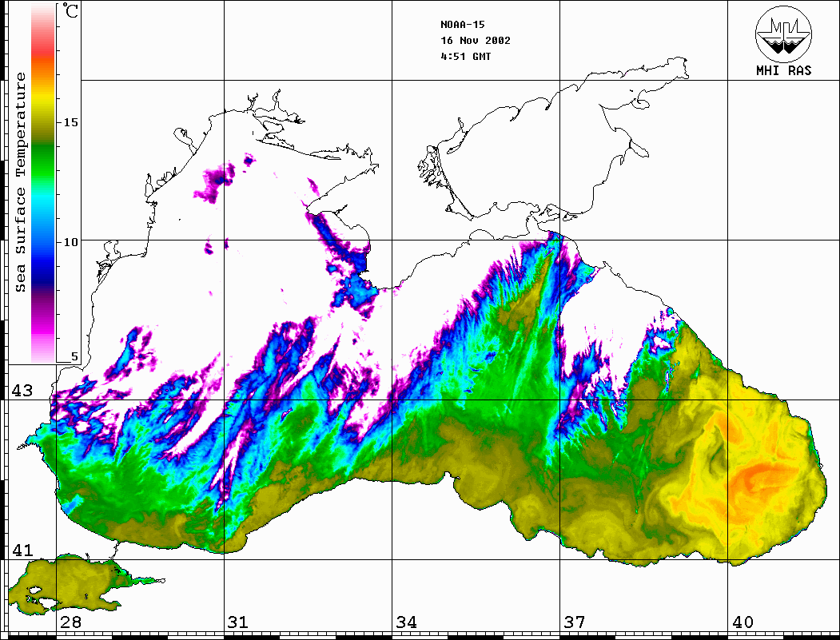840x640 pixels.
Task: Click the '15' value on temperature scale
Action: (70, 122)
